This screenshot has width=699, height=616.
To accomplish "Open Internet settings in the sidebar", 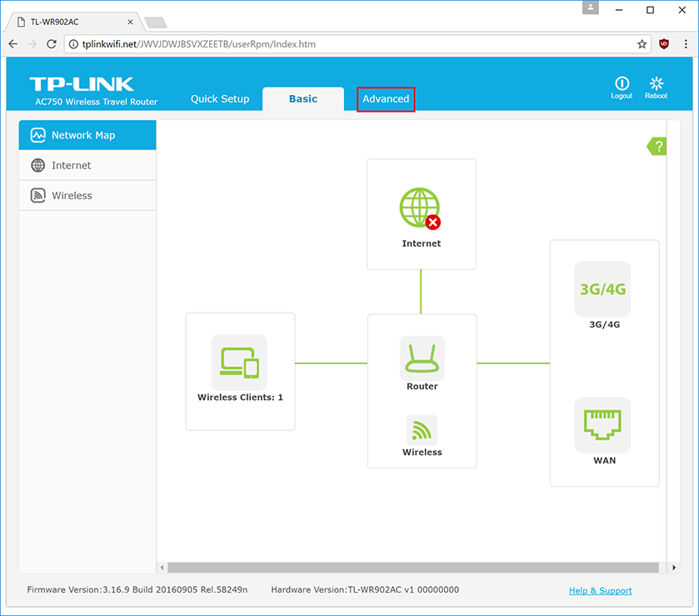I will (87, 166).
